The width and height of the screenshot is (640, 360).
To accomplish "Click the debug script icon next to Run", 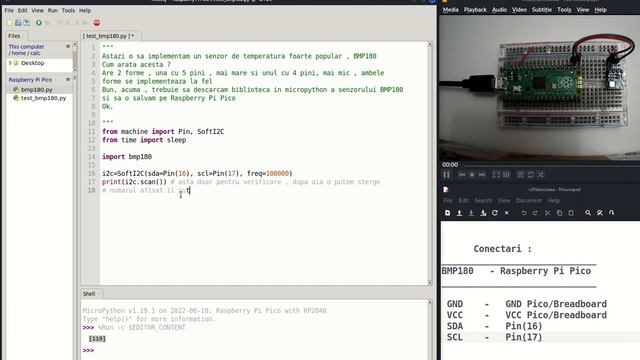I will [x=48, y=23].
